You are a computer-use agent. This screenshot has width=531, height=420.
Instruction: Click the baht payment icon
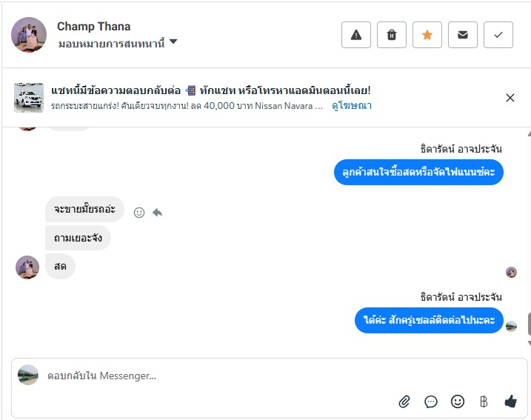(484, 401)
